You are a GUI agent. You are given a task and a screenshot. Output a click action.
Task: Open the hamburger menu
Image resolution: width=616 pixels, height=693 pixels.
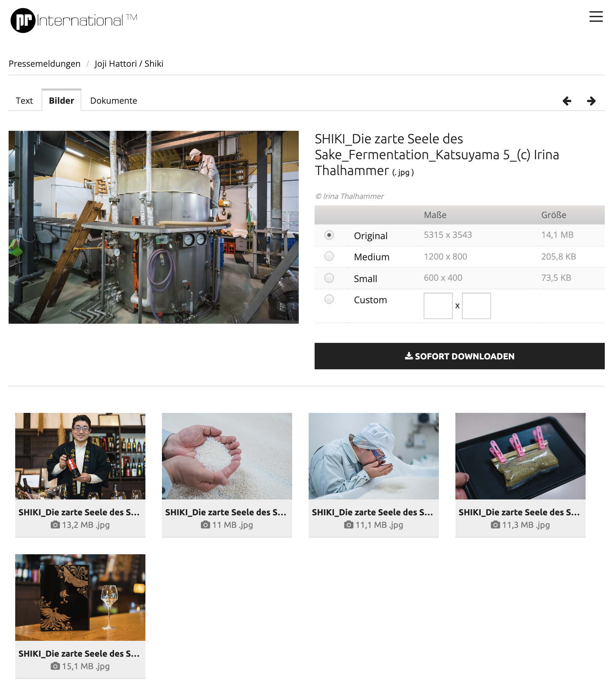[595, 17]
